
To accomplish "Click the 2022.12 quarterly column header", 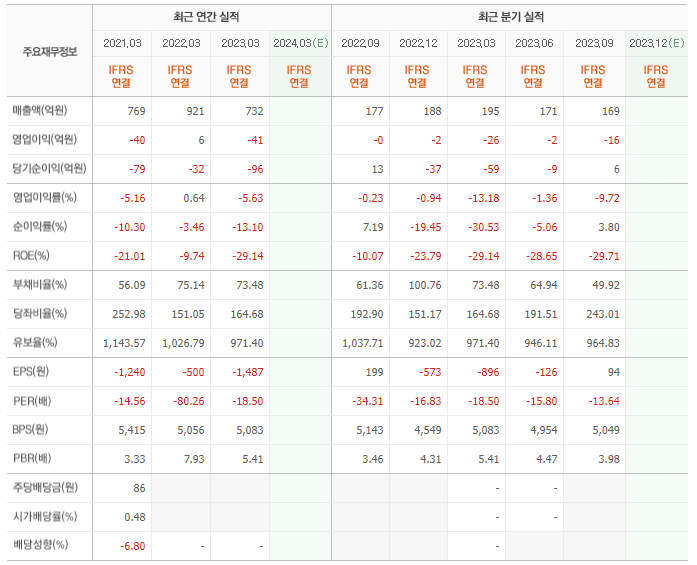I will (x=418, y=43).
